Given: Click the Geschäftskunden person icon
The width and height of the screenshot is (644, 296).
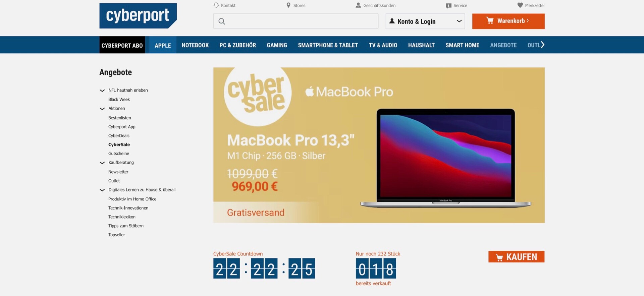Looking at the screenshot, I should [358, 5].
